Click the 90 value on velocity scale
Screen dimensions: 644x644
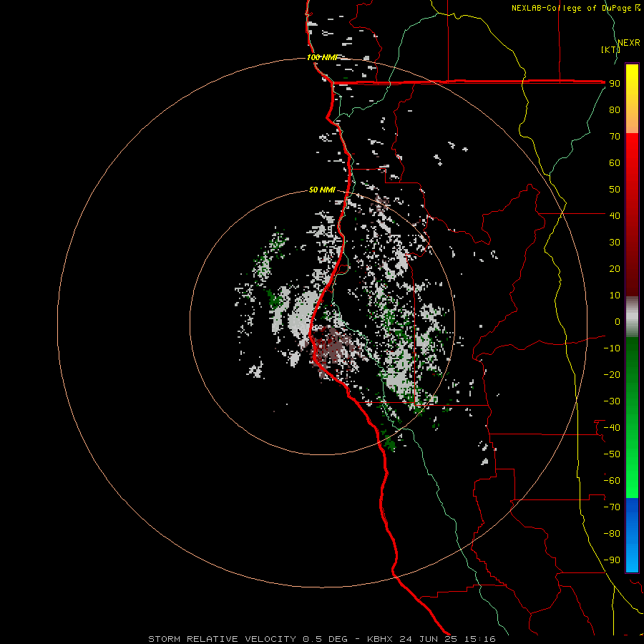pos(615,84)
